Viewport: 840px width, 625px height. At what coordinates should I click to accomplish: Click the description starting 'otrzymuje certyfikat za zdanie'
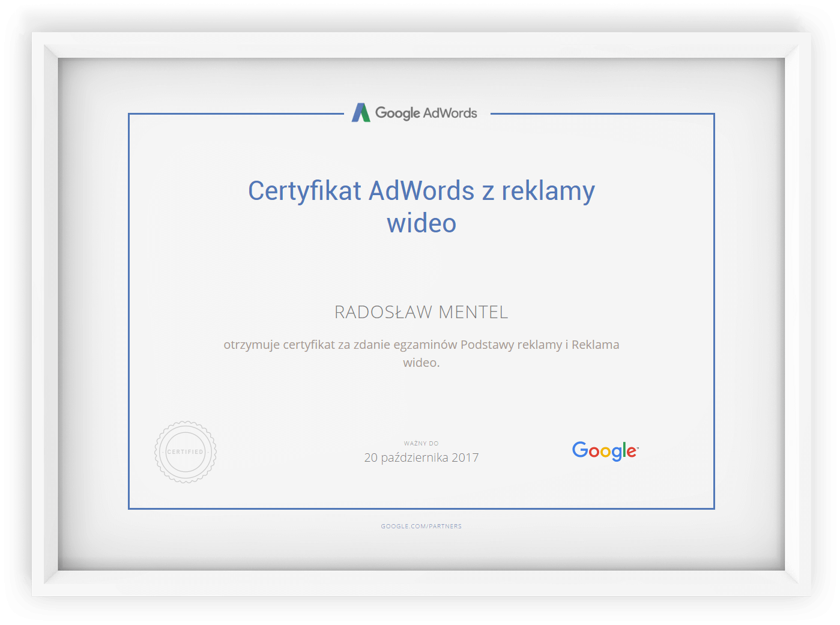[x=422, y=354]
